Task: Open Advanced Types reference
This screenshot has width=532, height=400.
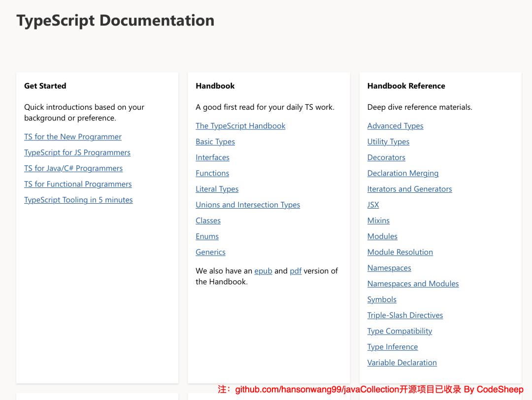Action: [x=395, y=126]
